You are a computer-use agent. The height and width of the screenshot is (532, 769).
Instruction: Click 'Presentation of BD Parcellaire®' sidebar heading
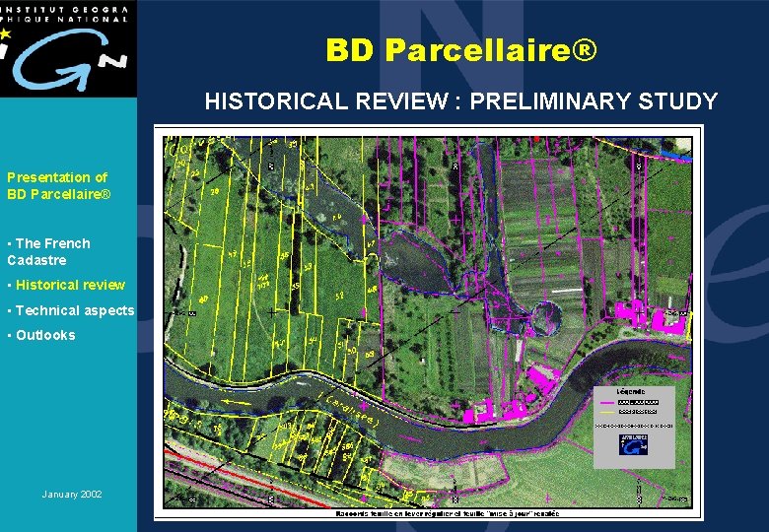point(59,185)
